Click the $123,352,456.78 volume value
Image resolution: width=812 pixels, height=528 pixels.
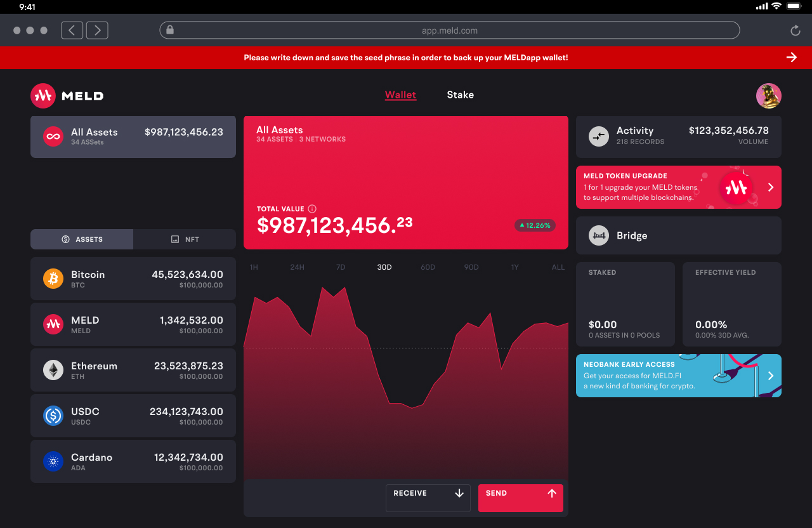coord(729,130)
